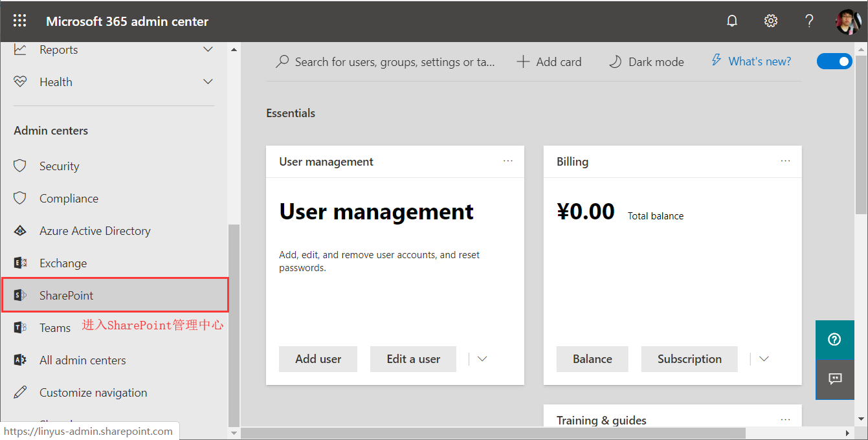Screen dimensions: 868x440
Task: Open the What's new? link
Action: [x=760, y=61]
